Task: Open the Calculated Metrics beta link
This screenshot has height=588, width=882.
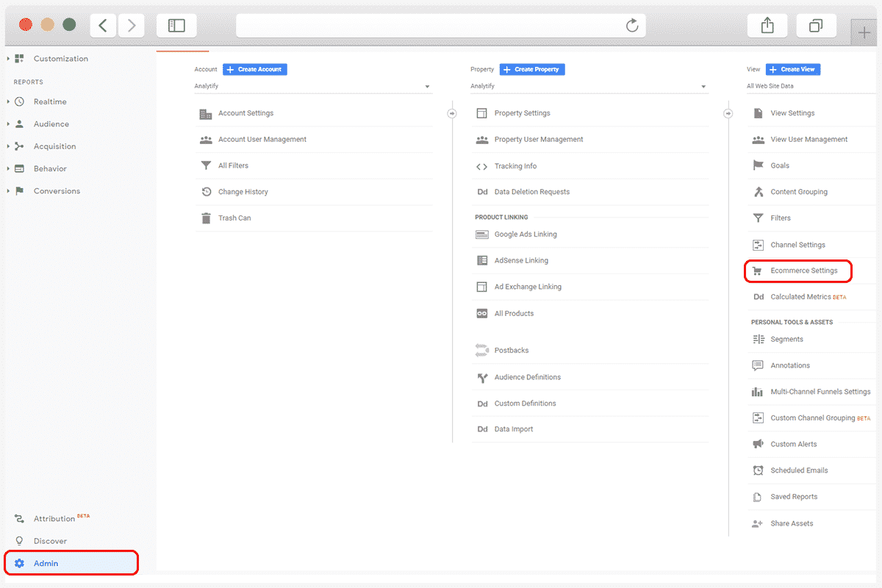Action: click(x=808, y=297)
